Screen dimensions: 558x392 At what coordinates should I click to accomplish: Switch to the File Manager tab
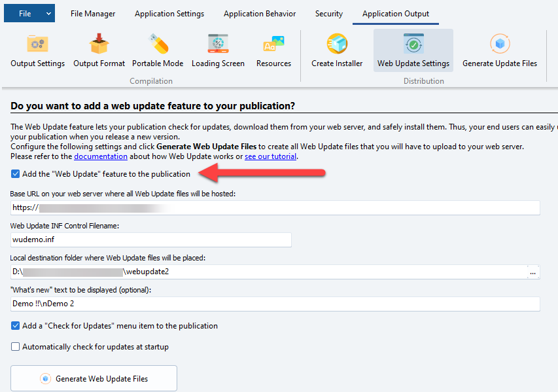(x=93, y=14)
